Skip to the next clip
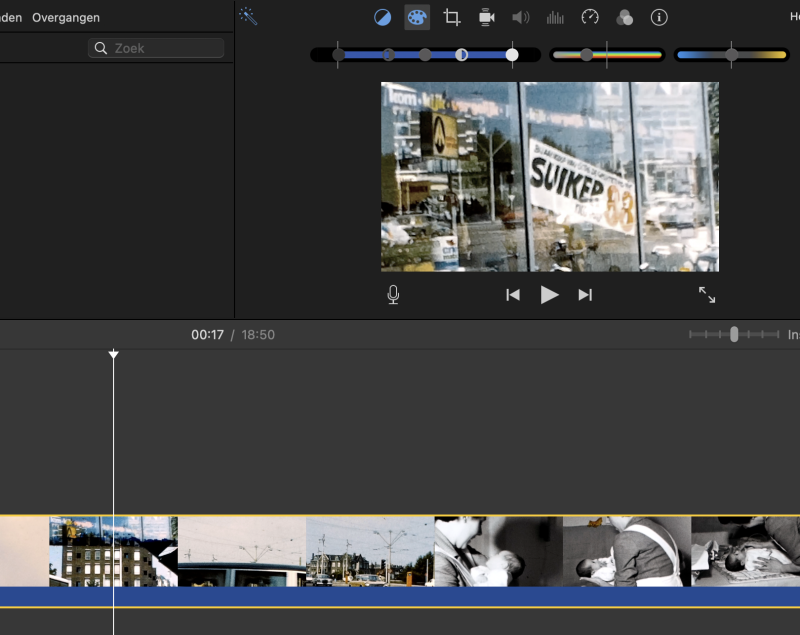Screen dimensions: 800x635 click(x=586, y=295)
